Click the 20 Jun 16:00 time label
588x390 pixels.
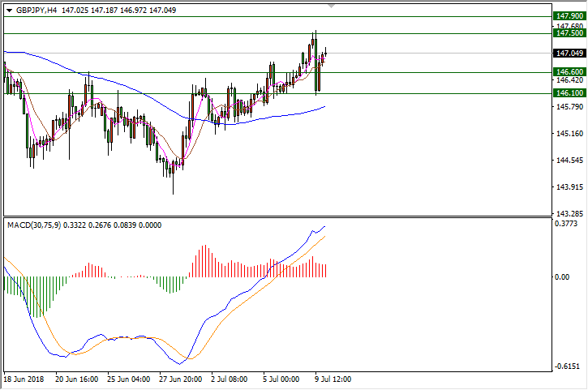(x=76, y=379)
